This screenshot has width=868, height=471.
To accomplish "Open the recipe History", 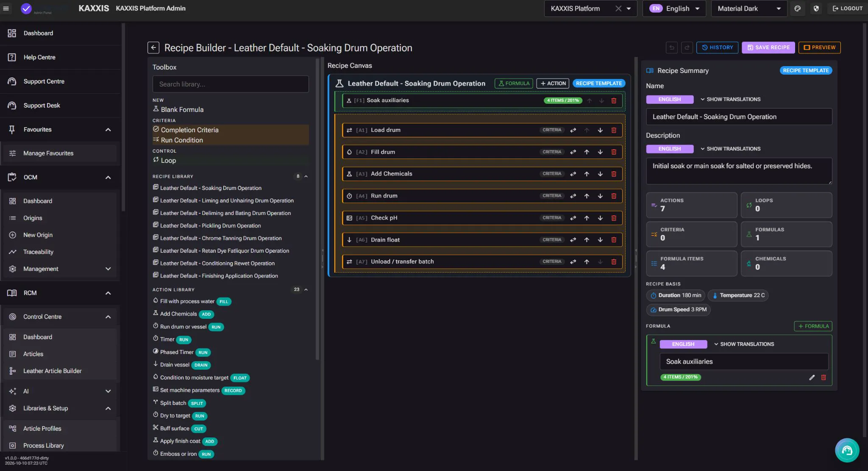I will tap(717, 47).
